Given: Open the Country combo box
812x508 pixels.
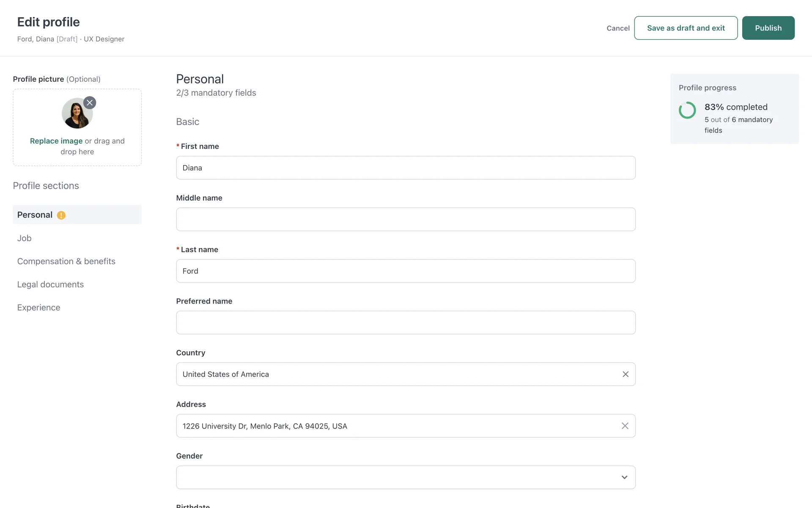Looking at the screenshot, I should tap(398, 374).
